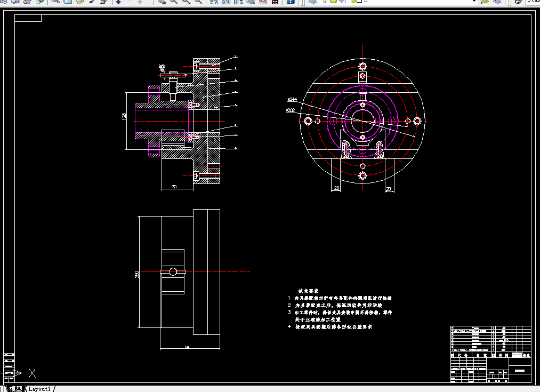Toggle the layer 0 lock icon
The width and height of the screenshot is (540, 392).
353,2
